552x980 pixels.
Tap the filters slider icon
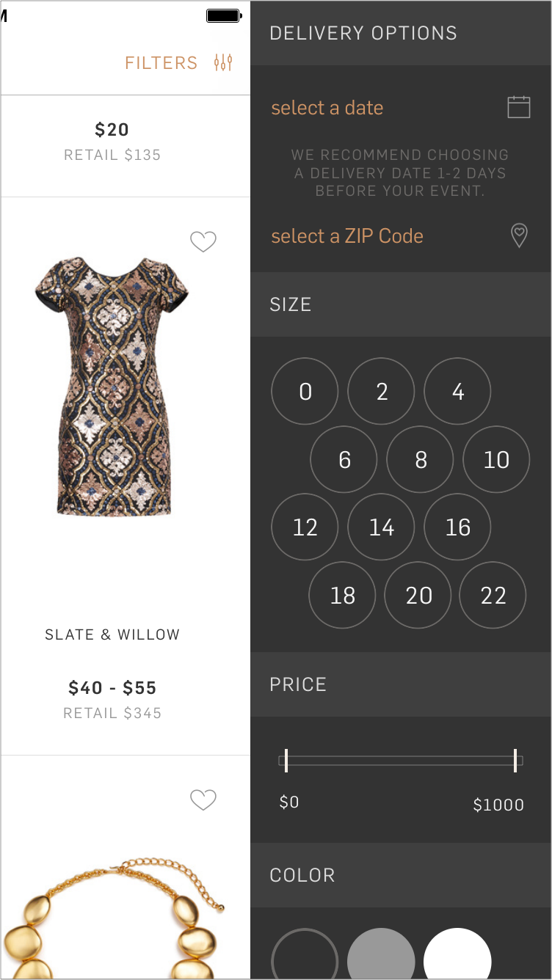point(223,63)
